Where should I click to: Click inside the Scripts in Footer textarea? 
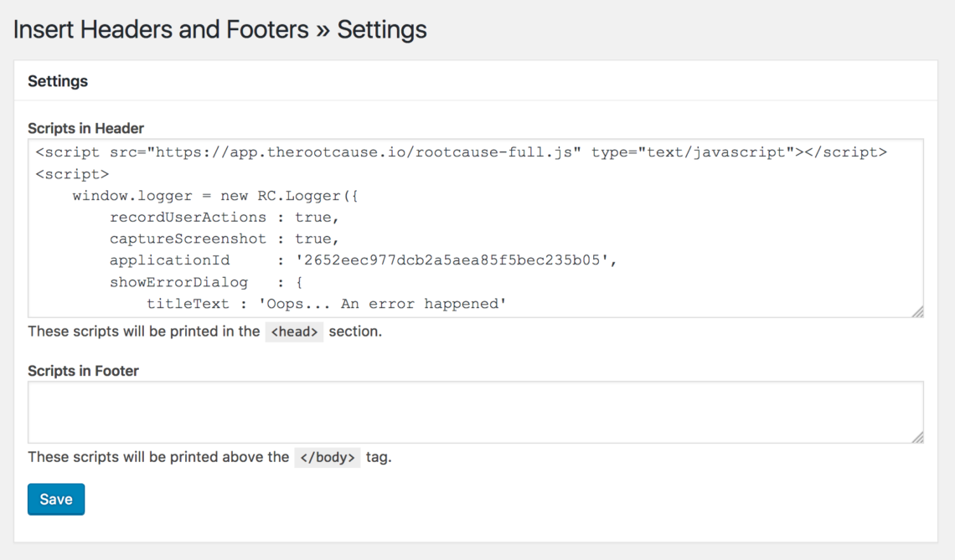pyautogui.click(x=475, y=412)
